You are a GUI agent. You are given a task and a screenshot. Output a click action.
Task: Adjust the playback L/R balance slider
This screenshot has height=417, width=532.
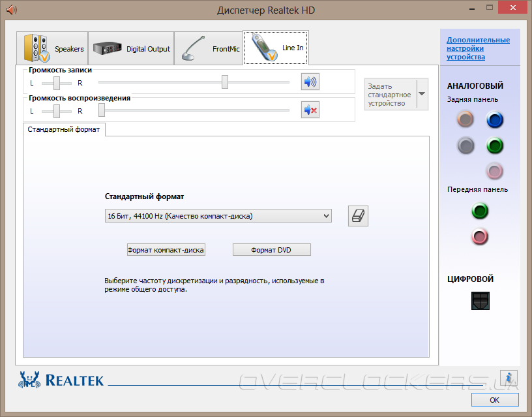click(x=57, y=111)
